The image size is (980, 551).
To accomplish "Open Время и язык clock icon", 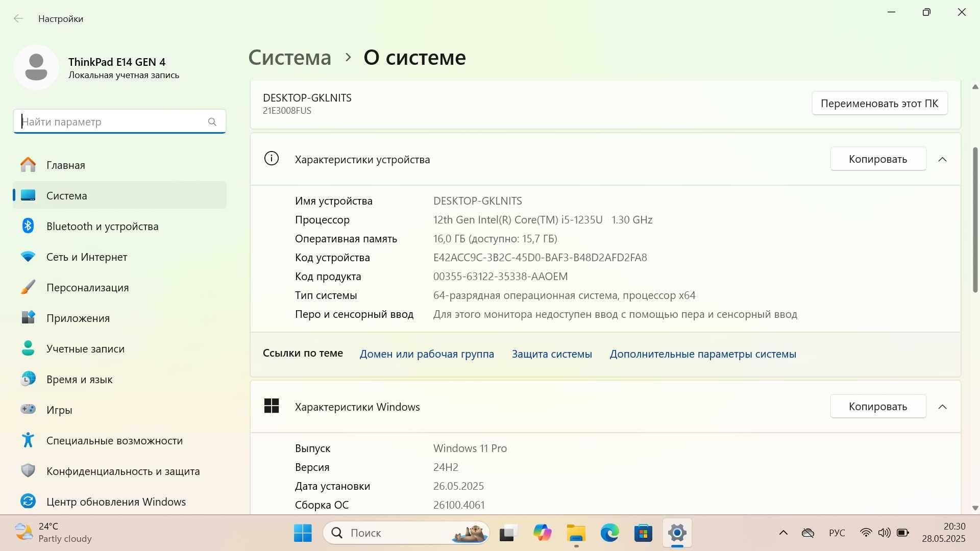I will [28, 379].
